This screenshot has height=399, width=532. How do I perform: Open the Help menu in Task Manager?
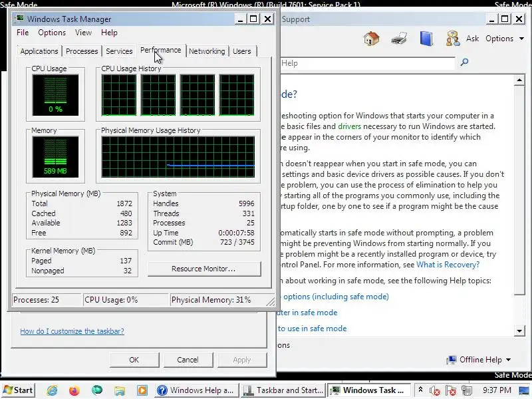point(109,33)
